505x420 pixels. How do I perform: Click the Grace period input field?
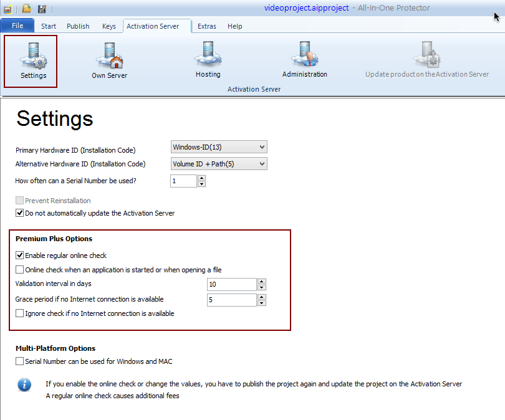point(232,300)
